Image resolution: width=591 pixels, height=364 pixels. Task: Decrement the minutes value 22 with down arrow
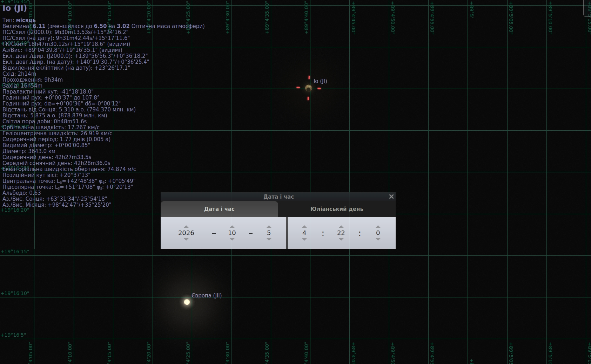341,239
